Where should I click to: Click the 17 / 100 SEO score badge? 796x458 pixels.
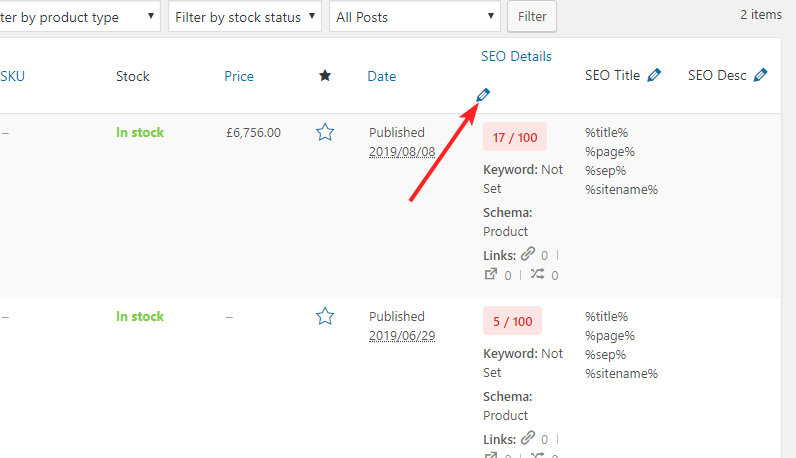pos(514,138)
